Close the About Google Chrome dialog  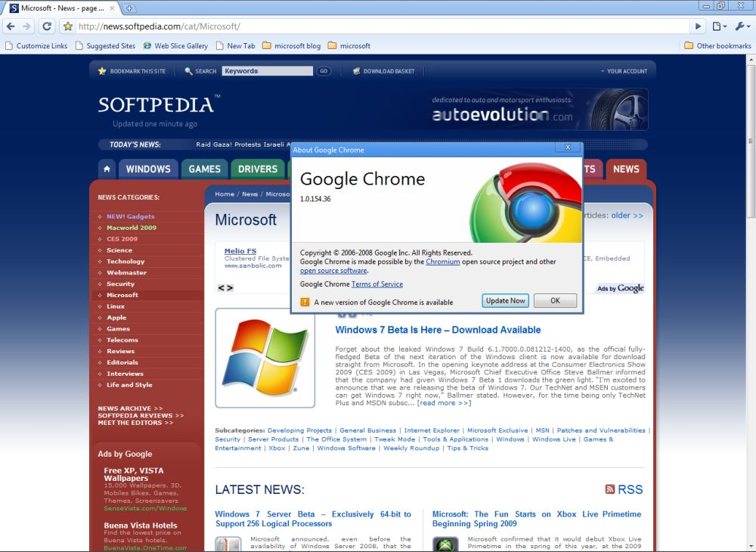click(567, 147)
